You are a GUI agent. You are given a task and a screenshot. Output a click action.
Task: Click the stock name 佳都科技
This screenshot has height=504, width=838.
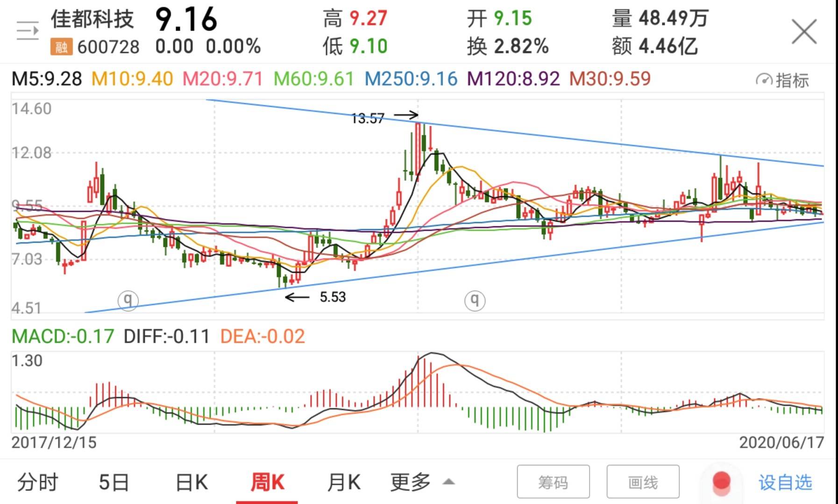(92, 20)
